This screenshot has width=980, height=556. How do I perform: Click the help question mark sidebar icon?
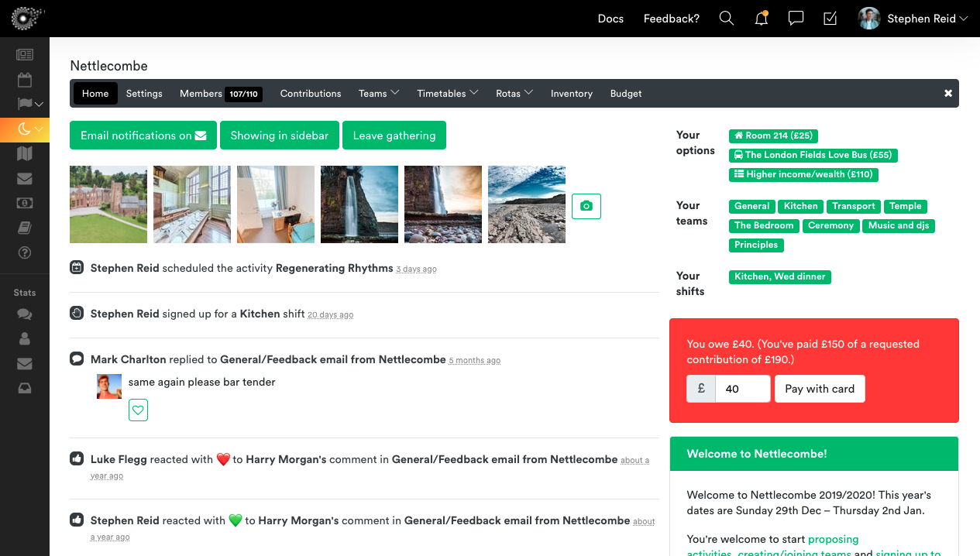tap(25, 252)
